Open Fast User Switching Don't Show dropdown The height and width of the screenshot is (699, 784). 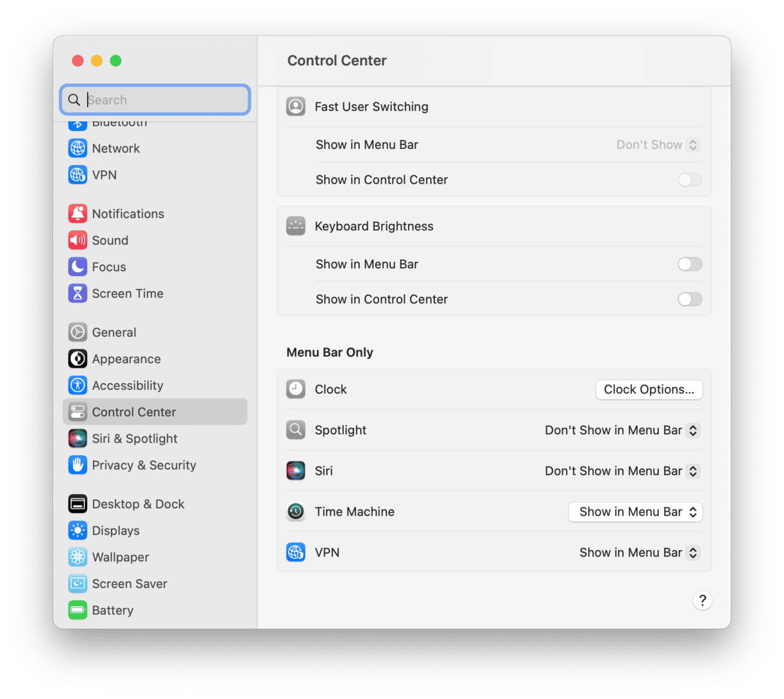[x=658, y=145]
